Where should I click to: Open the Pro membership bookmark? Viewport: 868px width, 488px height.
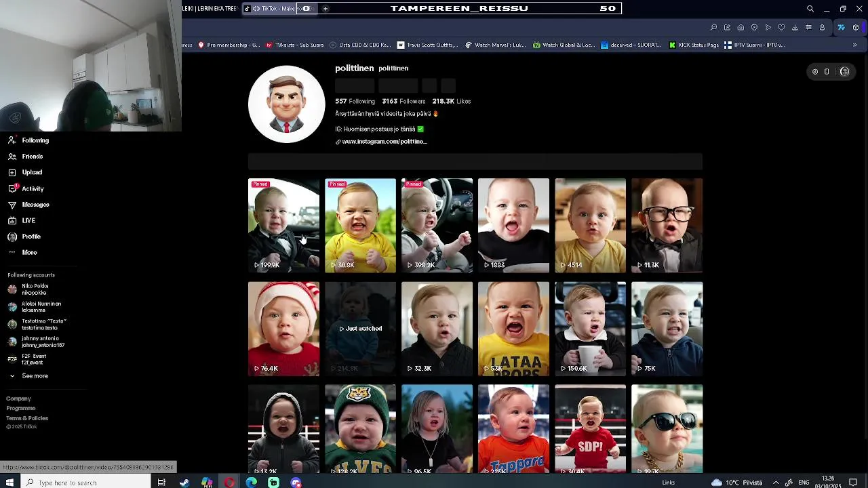coord(229,45)
